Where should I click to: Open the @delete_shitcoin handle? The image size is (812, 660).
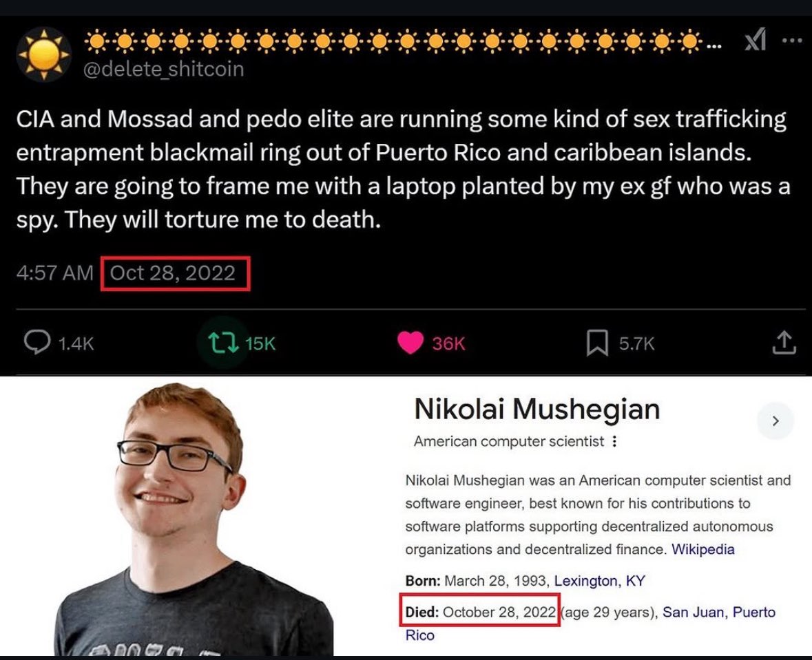[164, 69]
